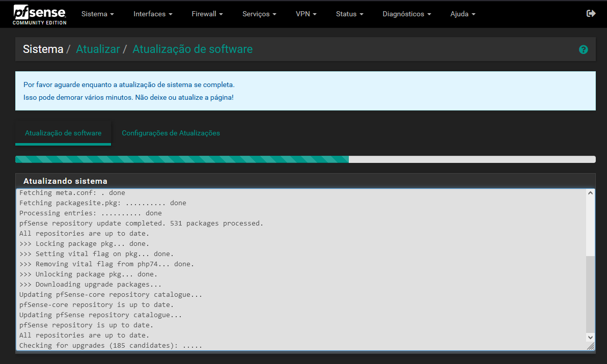Screen dimensions: 607x364
Task: Click the line 'Fetching meta.conf: . done'
Action: click(x=72, y=192)
